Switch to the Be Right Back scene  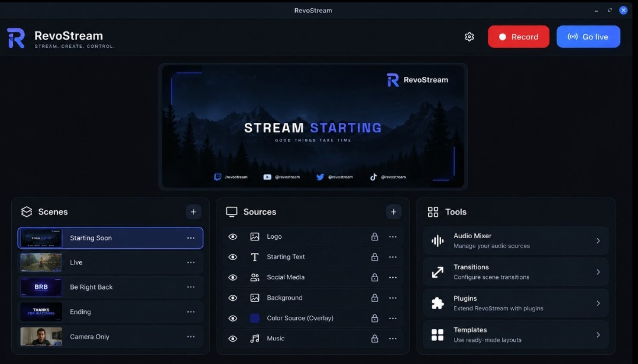tap(110, 287)
